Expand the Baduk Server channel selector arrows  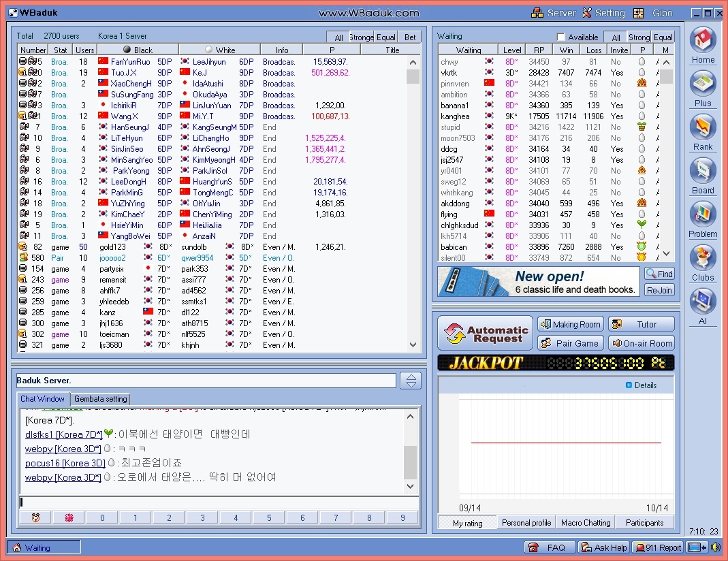pyautogui.click(x=410, y=381)
